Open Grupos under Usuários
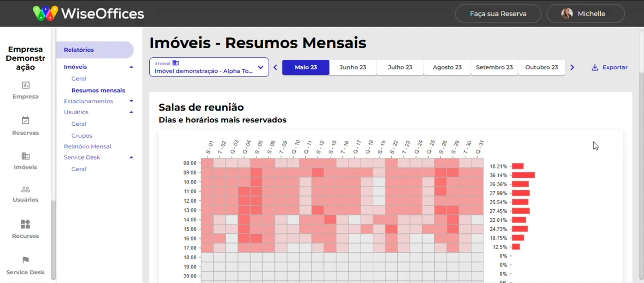 pos(82,135)
